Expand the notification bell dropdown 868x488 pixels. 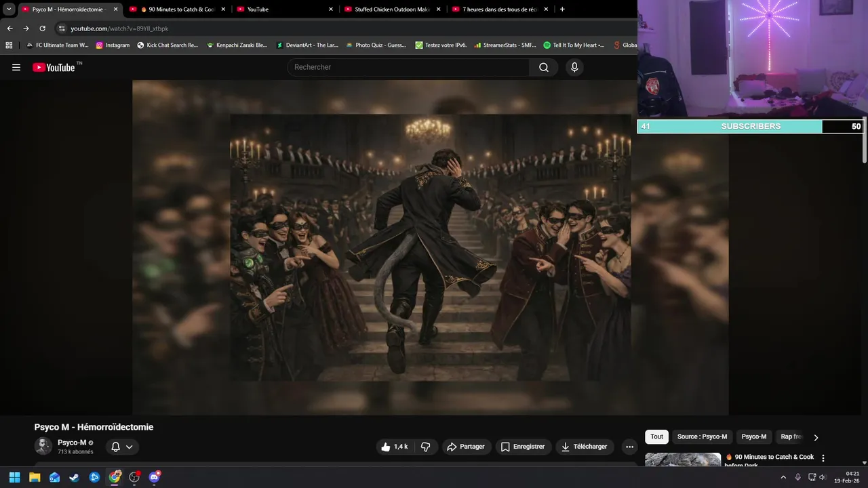[x=123, y=447]
